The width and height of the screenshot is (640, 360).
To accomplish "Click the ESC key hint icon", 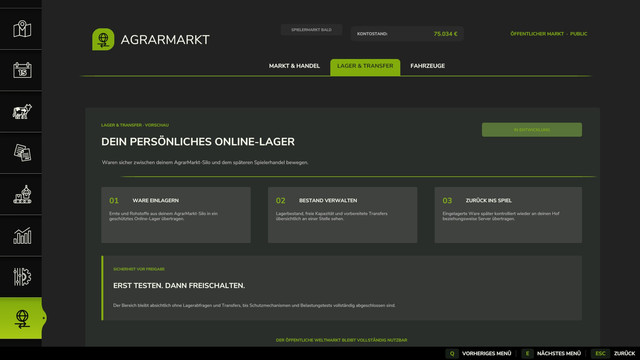I will (x=600, y=353).
